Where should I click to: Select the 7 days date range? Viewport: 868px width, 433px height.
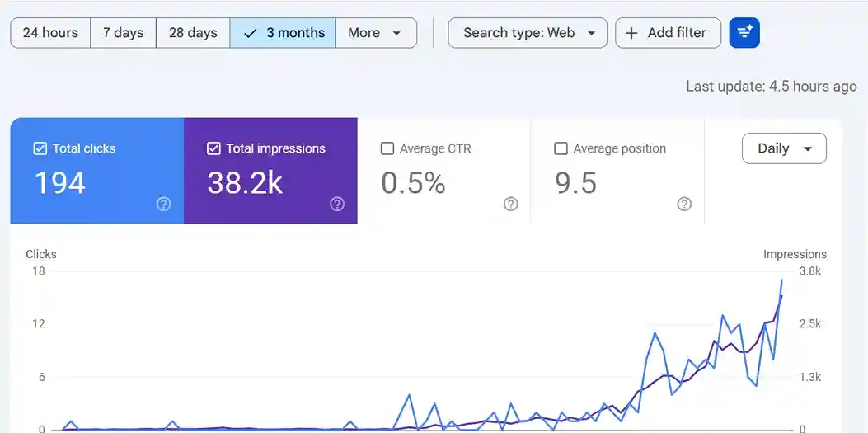click(x=124, y=33)
